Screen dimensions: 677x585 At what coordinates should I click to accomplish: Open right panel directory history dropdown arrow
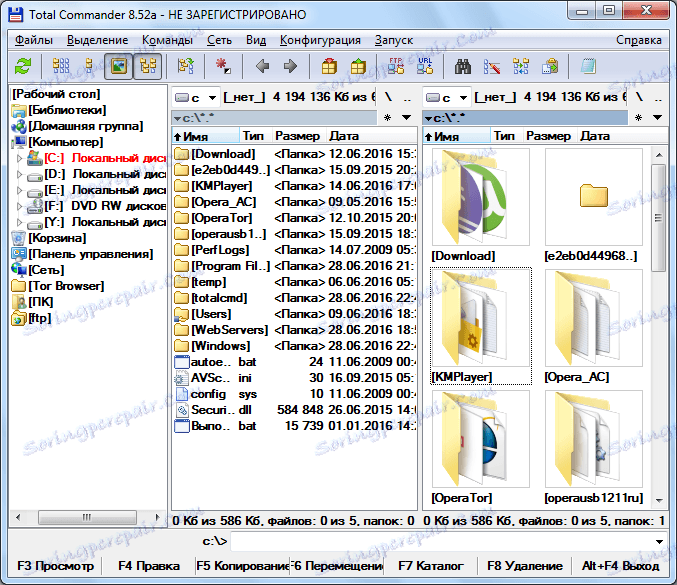(x=657, y=117)
